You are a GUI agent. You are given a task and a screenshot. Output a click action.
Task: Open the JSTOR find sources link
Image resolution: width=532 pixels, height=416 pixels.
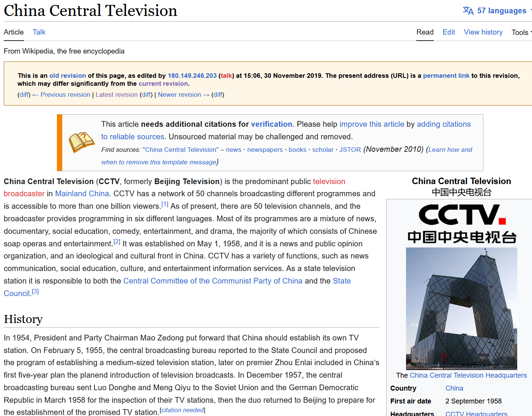[x=350, y=150]
